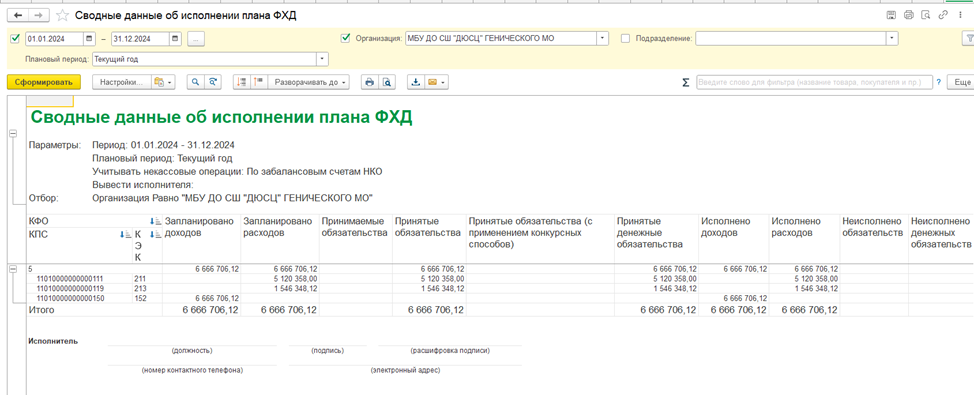This screenshot has height=395, width=974.
Task: Click the green report title heading
Action: (x=221, y=117)
